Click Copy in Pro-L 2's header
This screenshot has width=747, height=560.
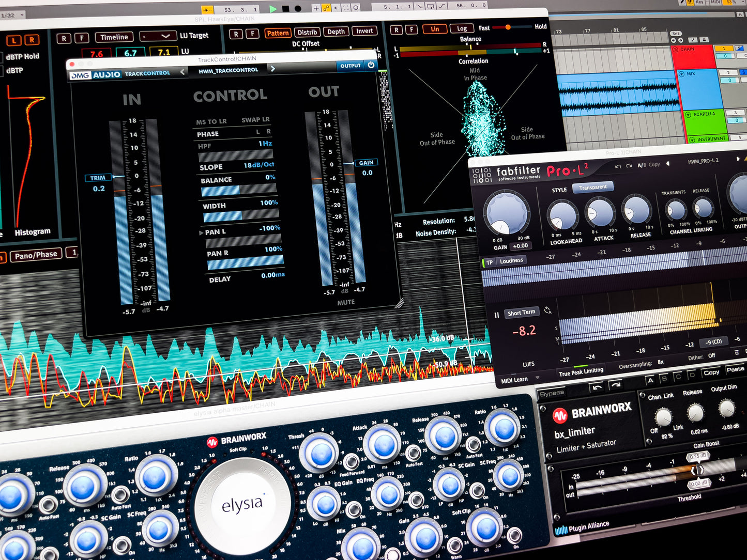point(654,165)
